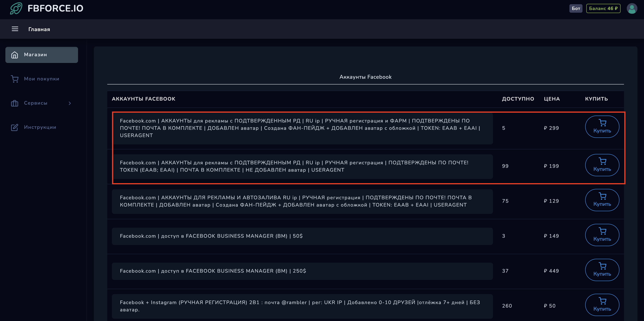Click the hamburger menu toggle button
This screenshot has width=644, height=321.
click(14, 29)
